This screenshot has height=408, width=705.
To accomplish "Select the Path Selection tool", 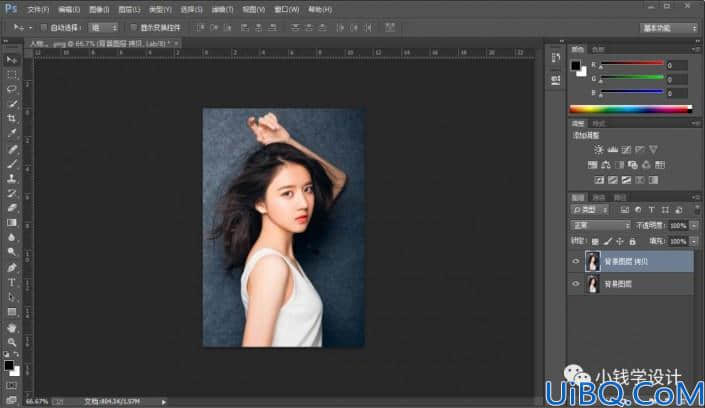I will click(12, 297).
